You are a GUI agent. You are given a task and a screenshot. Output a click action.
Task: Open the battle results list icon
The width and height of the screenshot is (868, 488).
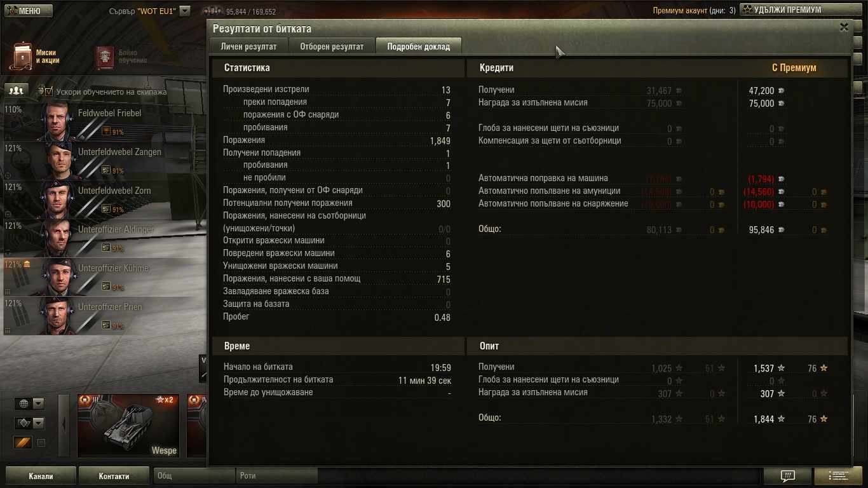pos(838,476)
